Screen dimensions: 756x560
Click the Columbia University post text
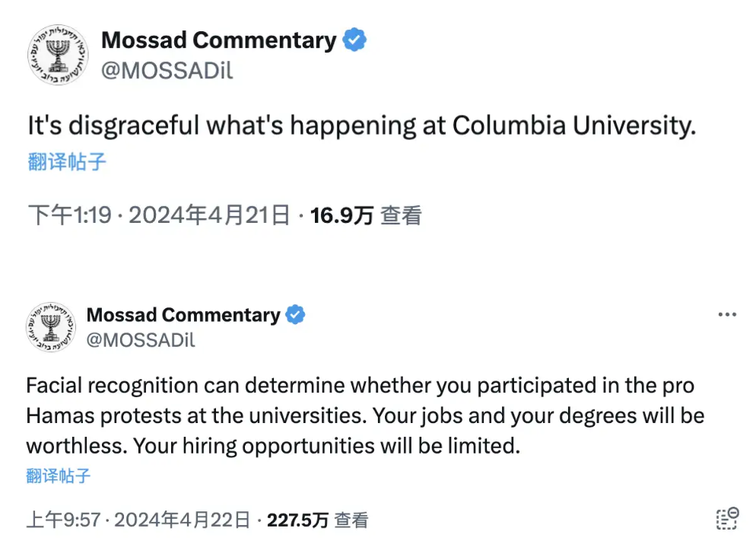click(361, 126)
